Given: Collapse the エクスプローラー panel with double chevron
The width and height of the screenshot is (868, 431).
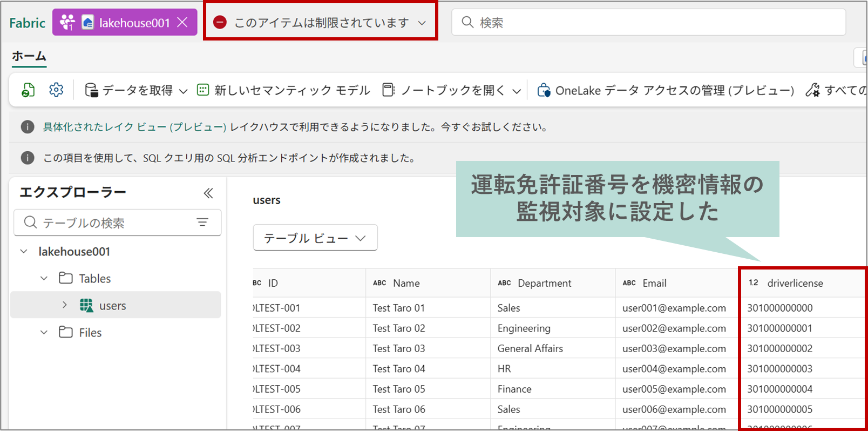Looking at the screenshot, I should [208, 193].
